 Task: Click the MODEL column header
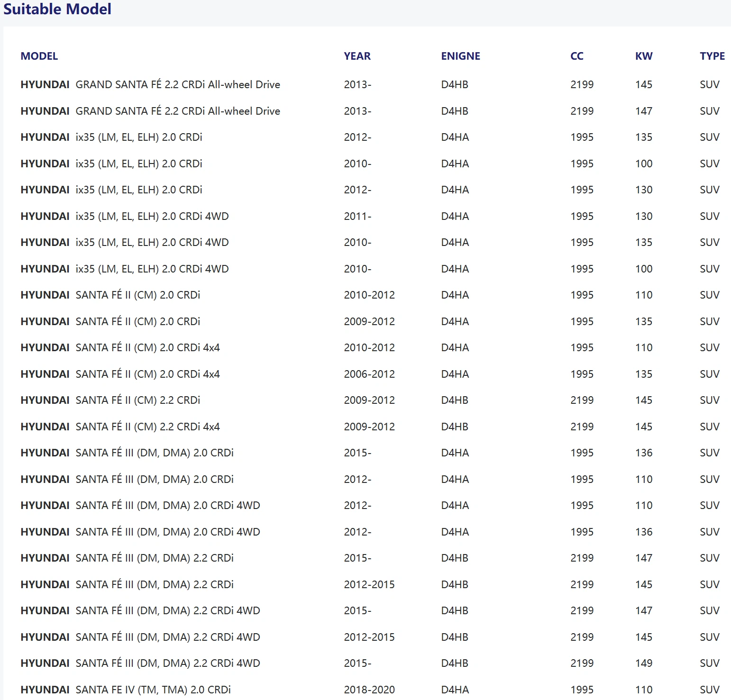click(x=39, y=56)
